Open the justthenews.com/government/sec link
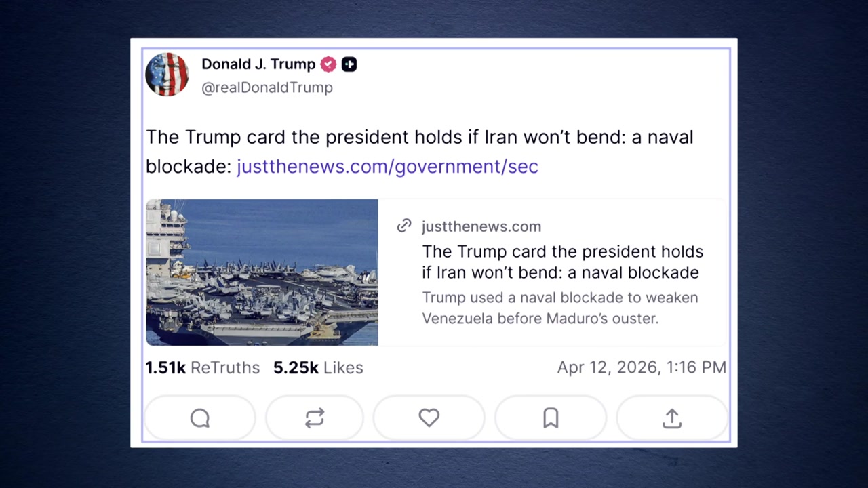The width and height of the screenshot is (868, 488). click(387, 167)
